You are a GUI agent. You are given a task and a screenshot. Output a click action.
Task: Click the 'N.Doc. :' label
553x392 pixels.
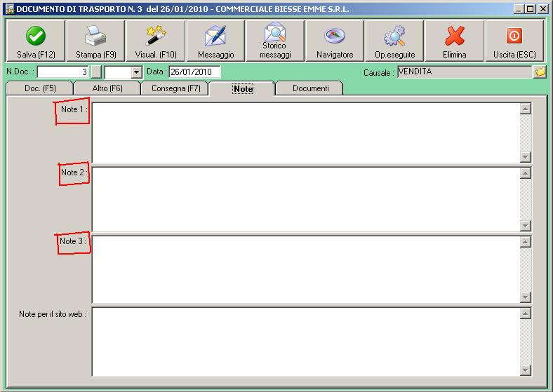20,72
